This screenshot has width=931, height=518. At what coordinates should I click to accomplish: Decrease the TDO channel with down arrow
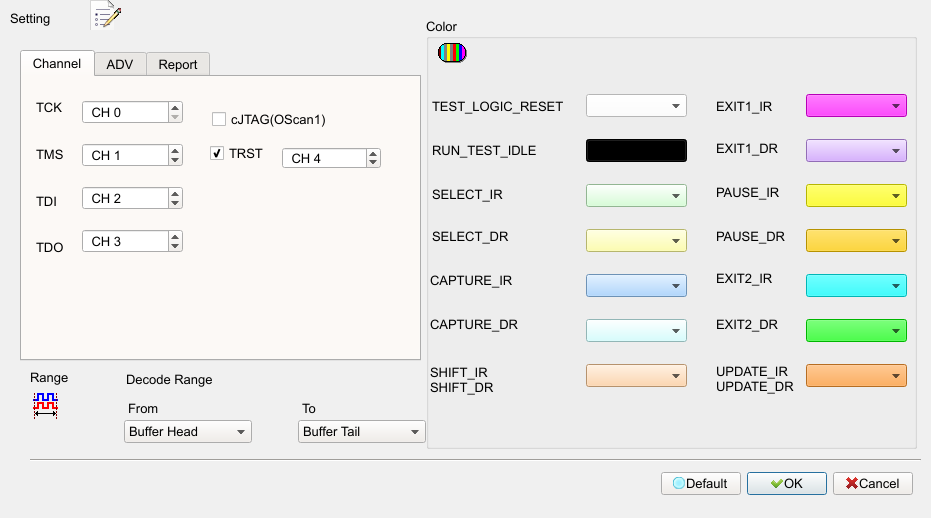(x=175, y=247)
